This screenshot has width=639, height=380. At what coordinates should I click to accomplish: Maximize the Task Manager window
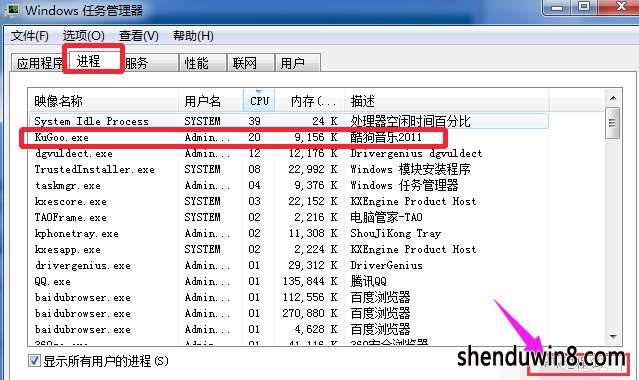tap(584, 7)
